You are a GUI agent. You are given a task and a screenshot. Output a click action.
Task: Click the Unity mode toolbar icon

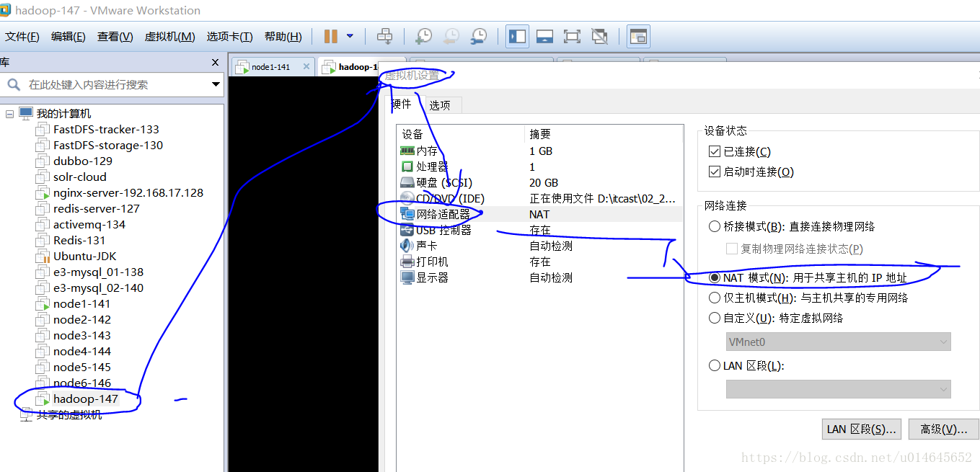(599, 36)
